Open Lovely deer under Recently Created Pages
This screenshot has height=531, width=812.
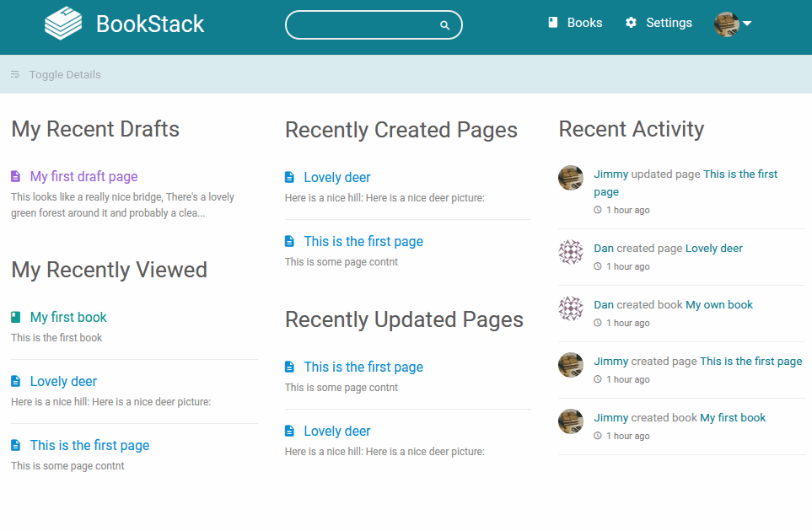(x=337, y=178)
